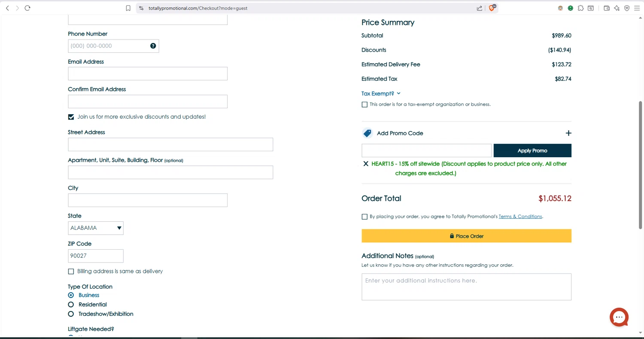Open the browser main menu
The image size is (644, 339).
(637, 8)
